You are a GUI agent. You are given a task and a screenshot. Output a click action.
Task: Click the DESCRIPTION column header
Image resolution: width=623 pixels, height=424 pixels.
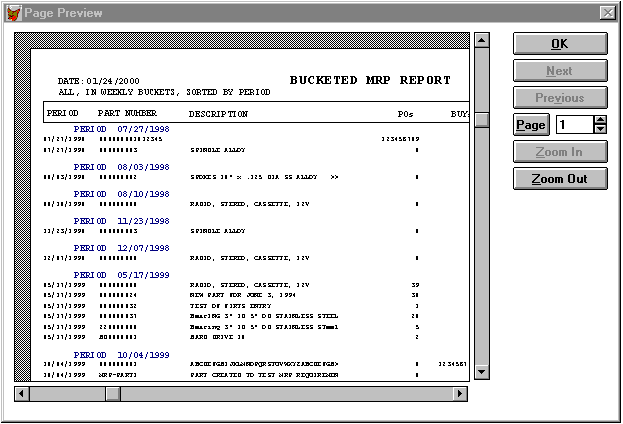coord(218,114)
